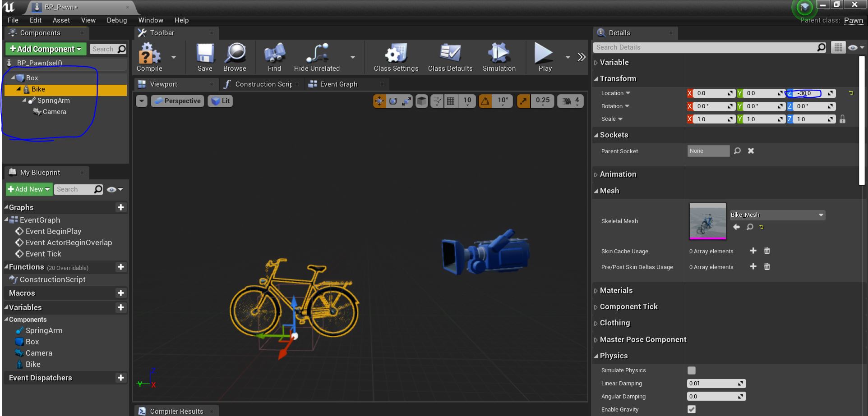The image size is (868, 416).
Task: Enable the Simulate Physics checkbox
Action: [691, 370]
